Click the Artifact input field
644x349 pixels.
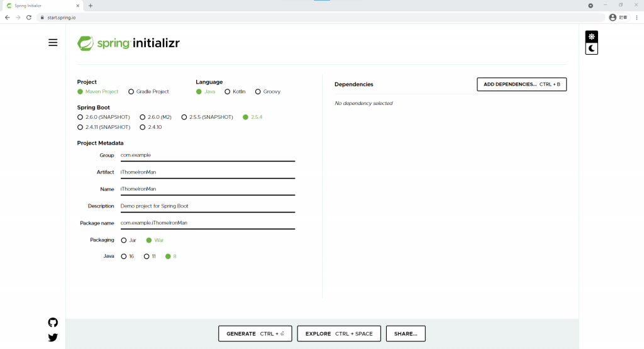click(208, 172)
